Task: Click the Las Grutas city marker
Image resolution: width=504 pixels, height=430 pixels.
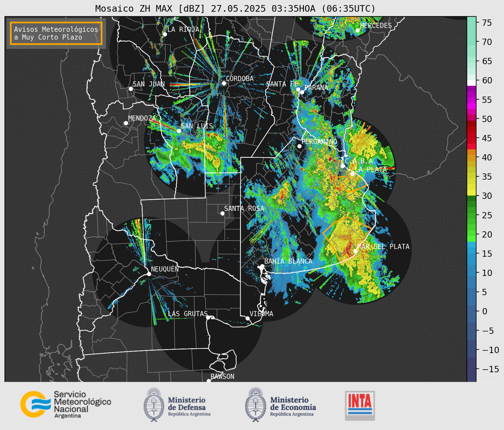Action: [x=208, y=317]
